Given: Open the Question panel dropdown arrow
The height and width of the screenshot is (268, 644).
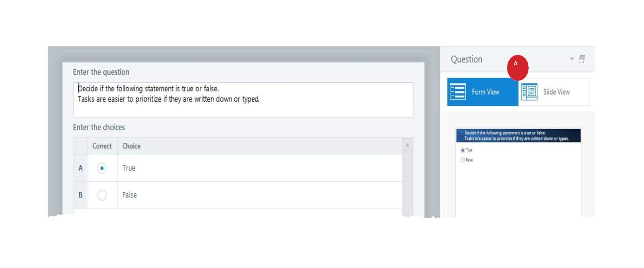Looking at the screenshot, I should [x=572, y=59].
